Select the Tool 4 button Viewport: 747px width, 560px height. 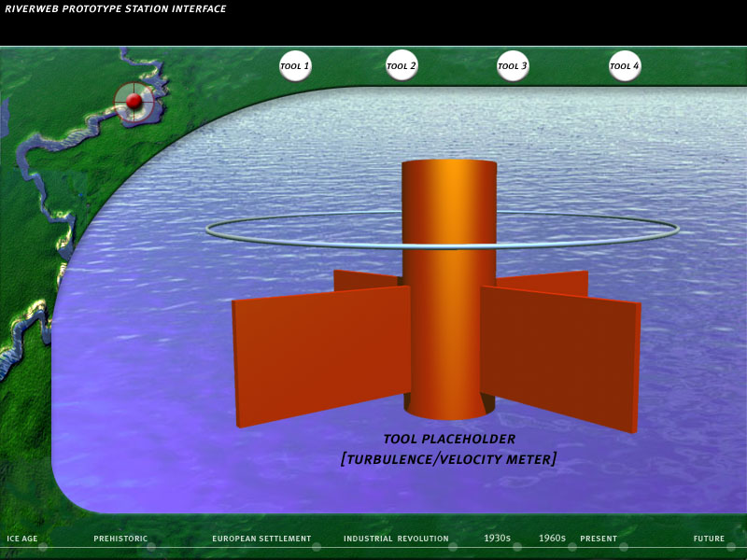625,65
